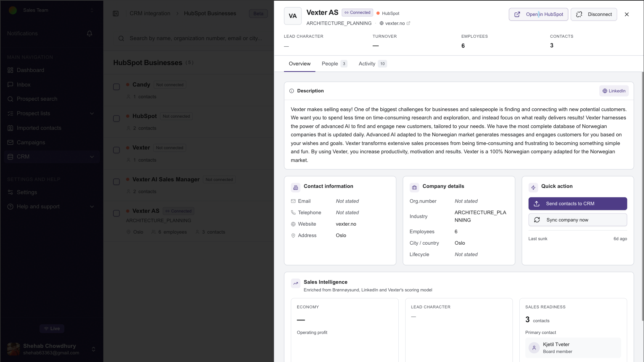Click Sync company now button

578,220
